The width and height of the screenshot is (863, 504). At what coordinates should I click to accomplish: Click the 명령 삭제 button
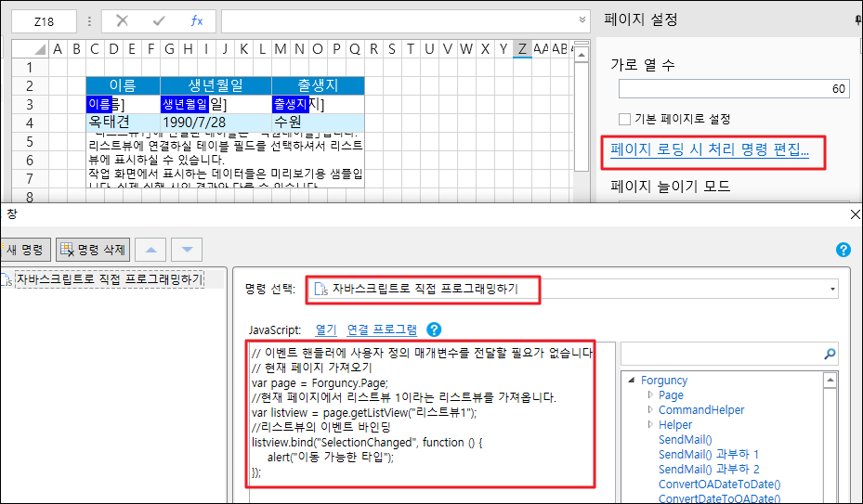(x=93, y=250)
